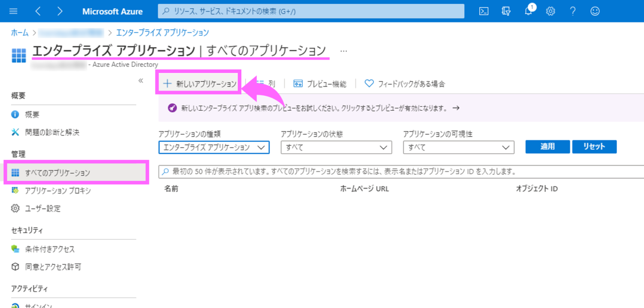Click the リセット button
This screenshot has width=644, height=308.
594,146
